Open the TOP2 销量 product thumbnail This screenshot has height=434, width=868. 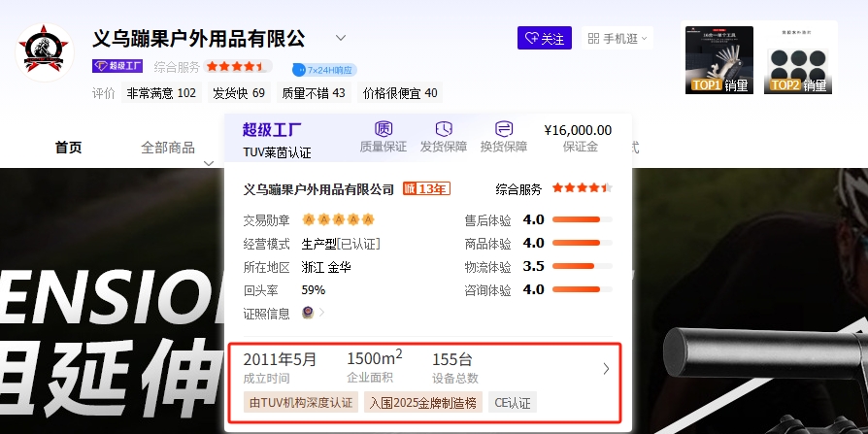pyautogui.click(x=798, y=60)
